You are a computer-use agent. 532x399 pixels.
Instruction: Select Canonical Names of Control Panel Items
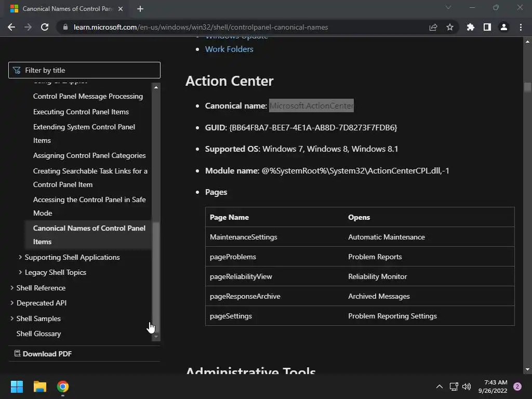click(89, 235)
